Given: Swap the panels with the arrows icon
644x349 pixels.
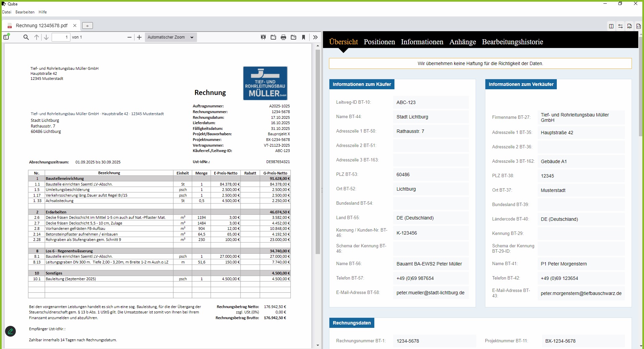Looking at the screenshot, I should [x=620, y=26].
